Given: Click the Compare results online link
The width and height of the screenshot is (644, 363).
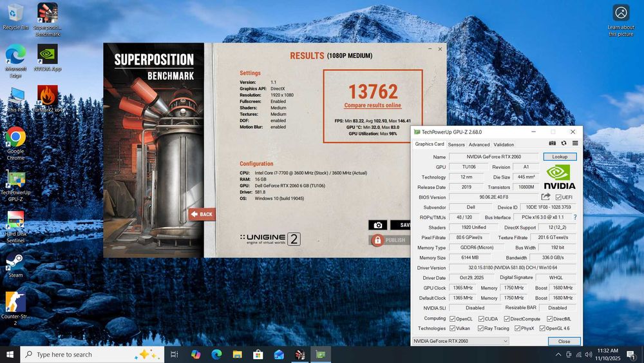Looking at the screenshot, I should pos(372,105).
